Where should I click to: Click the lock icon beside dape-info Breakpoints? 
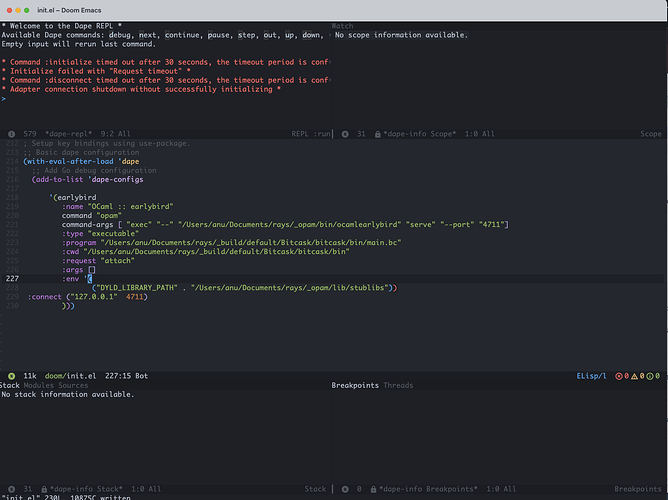coord(373,489)
